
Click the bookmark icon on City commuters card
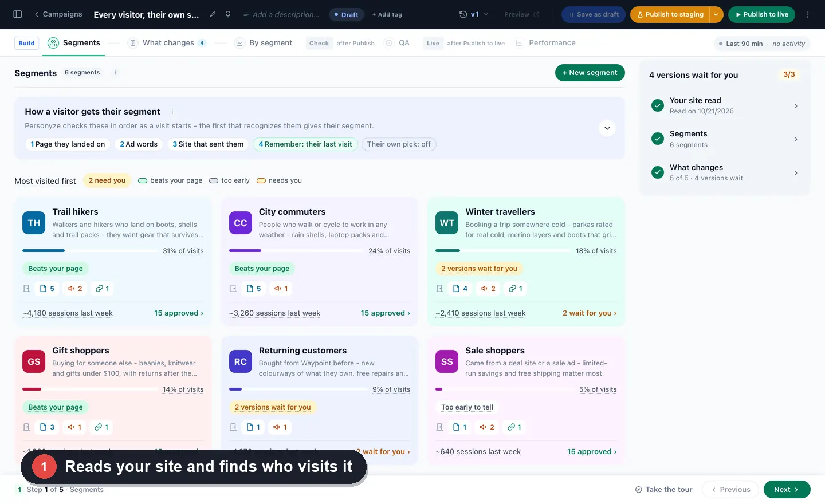233,289
